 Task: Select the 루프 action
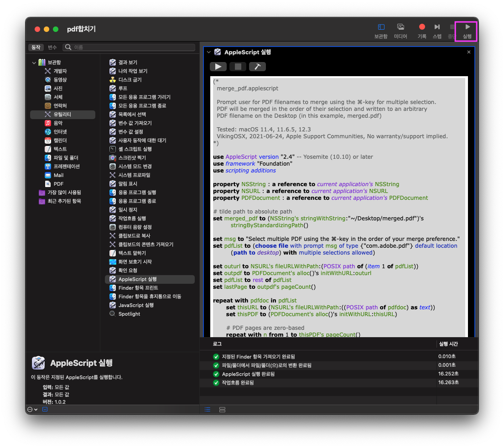pos(123,89)
